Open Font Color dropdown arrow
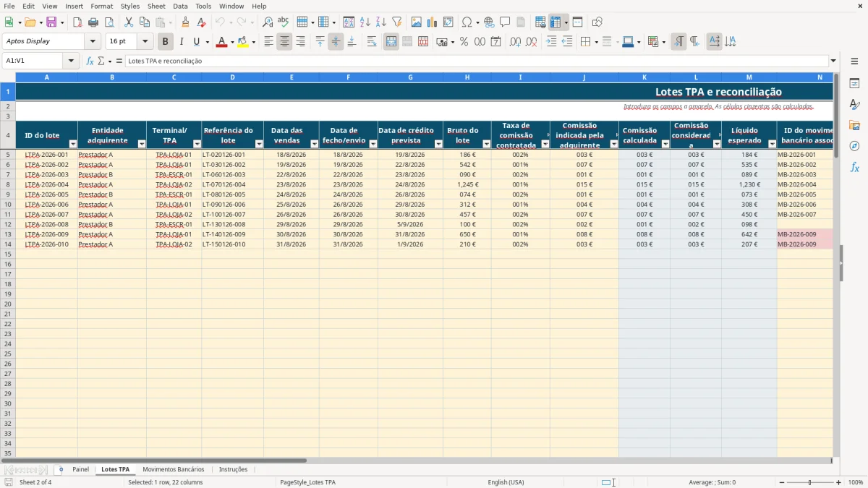 pyautogui.click(x=232, y=42)
